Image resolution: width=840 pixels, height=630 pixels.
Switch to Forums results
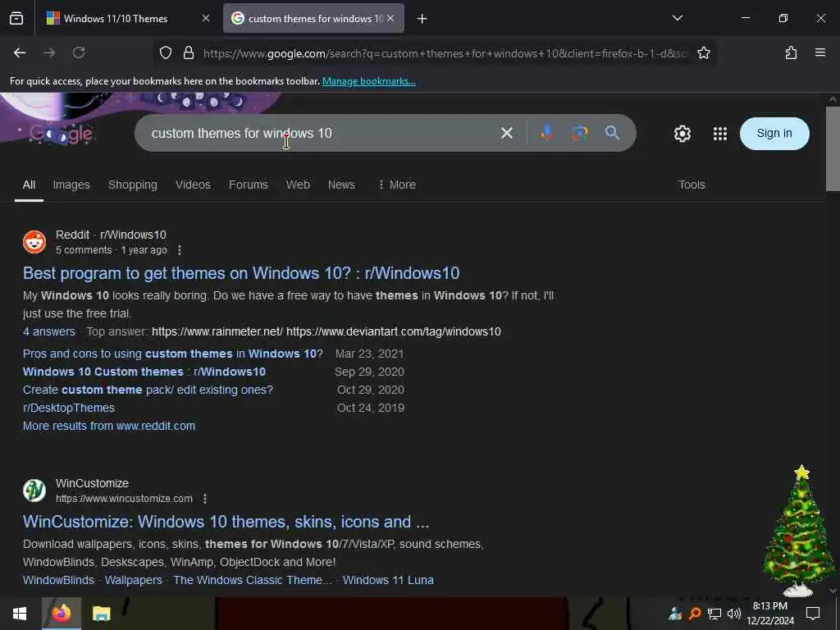(248, 185)
